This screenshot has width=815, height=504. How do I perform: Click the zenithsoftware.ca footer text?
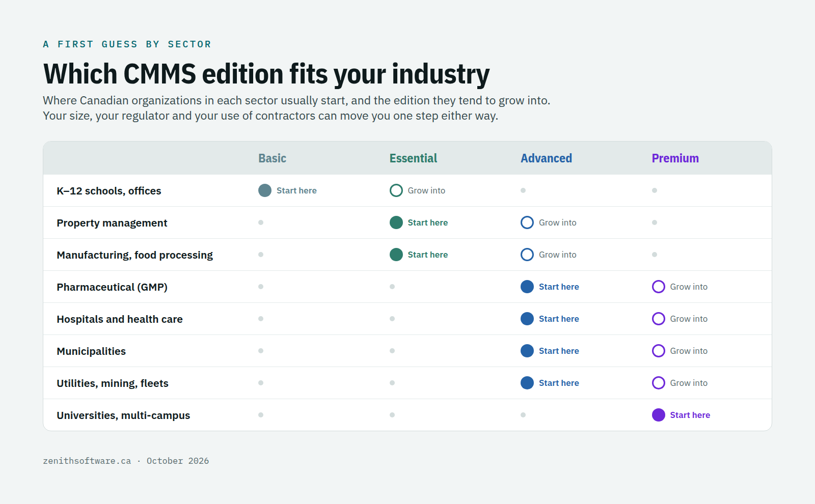87,461
